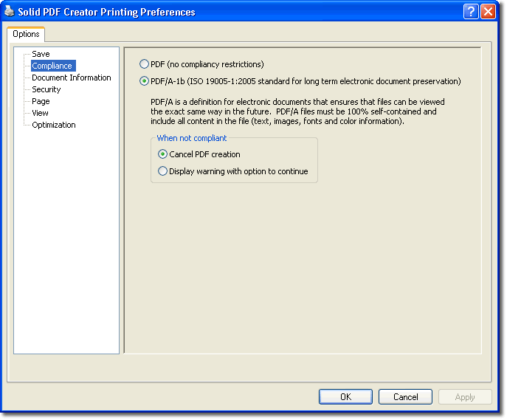Select Optimization in the options tree
The height and width of the screenshot is (420, 507).
click(x=53, y=125)
